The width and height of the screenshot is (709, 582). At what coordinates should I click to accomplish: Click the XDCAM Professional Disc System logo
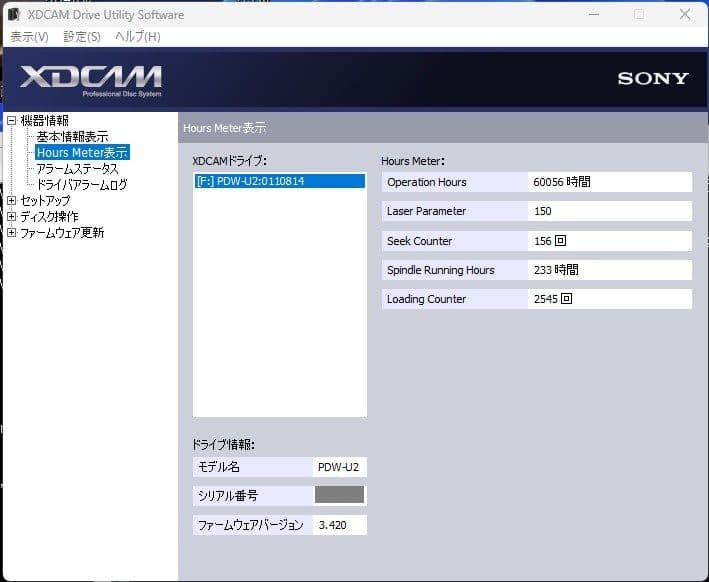(x=91, y=81)
